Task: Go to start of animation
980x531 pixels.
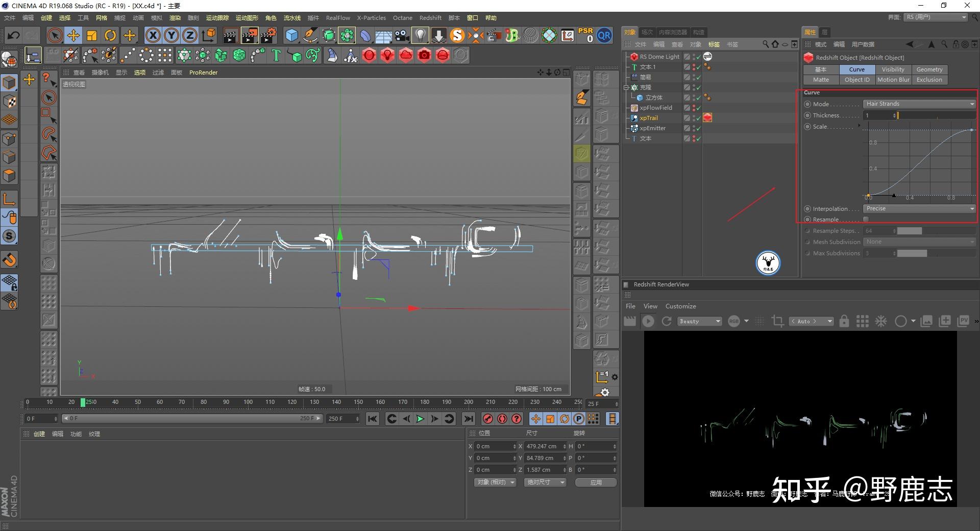Action: tap(373, 419)
